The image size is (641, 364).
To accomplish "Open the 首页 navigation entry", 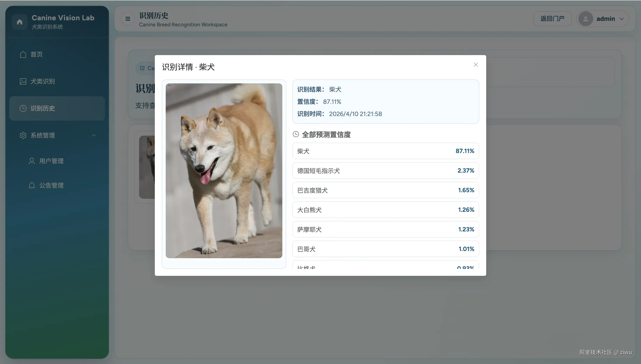I will pos(37,54).
